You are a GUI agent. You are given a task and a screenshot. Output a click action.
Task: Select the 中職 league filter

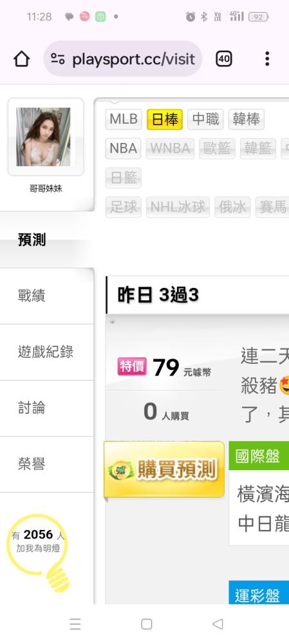pyautogui.click(x=206, y=120)
